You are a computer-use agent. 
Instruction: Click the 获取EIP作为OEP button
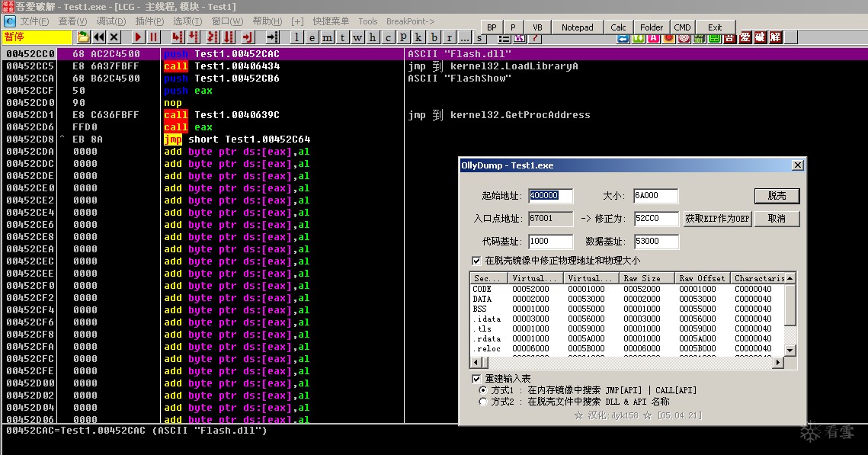click(x=717, y=219)
